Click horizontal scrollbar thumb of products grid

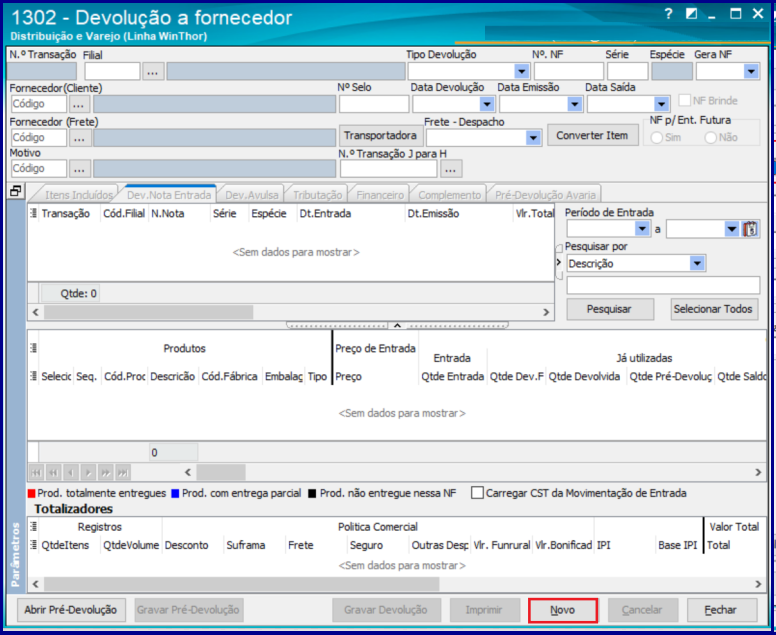[221, 472]
